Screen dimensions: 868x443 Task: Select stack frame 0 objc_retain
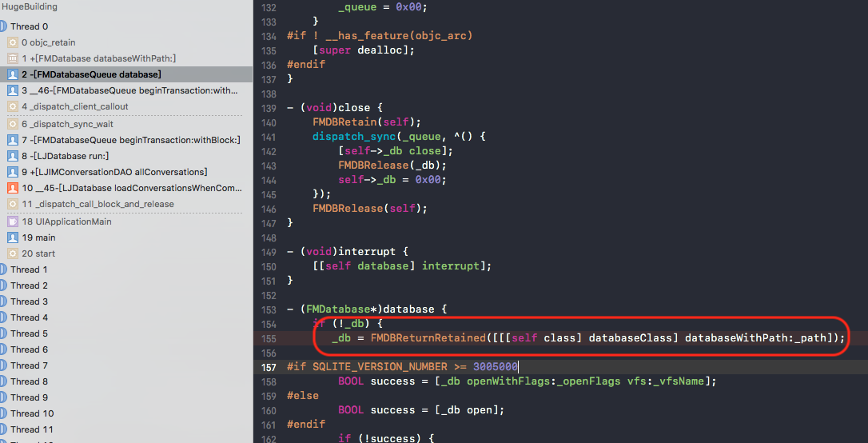tap(126, 42)
